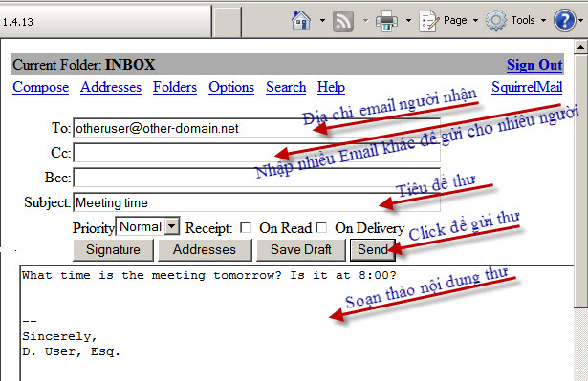Enable the On Delivery receipt checkbox
This screenshot has height=381, width=588.
(321, 227)
